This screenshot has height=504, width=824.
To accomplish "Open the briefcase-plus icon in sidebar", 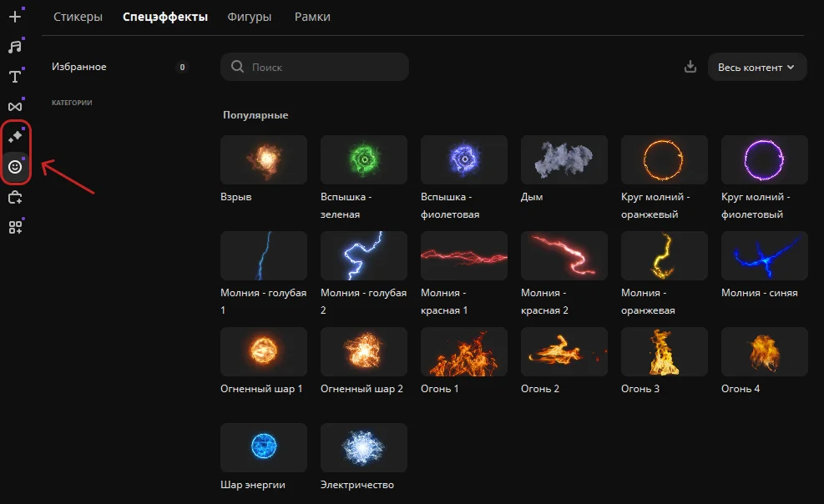I will (15, 198).
